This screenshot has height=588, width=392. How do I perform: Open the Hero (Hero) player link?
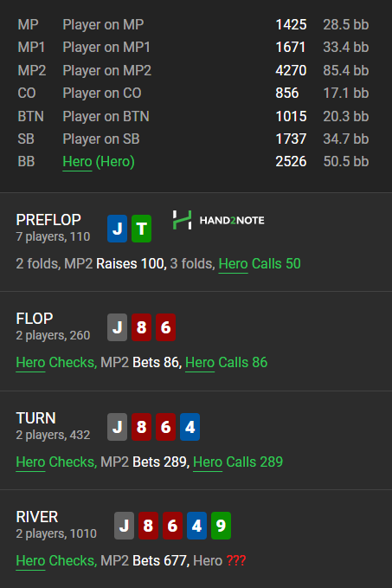pyautogui.click(x=99, y=162)
